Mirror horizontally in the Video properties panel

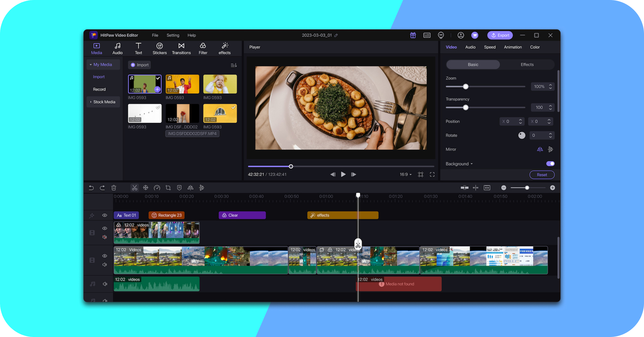click(540, 149)
